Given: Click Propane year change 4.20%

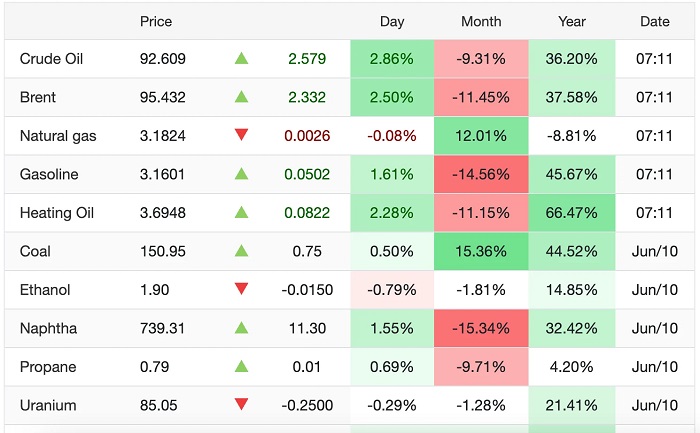Looking at the screenshot, I should [x=571, y=367].
